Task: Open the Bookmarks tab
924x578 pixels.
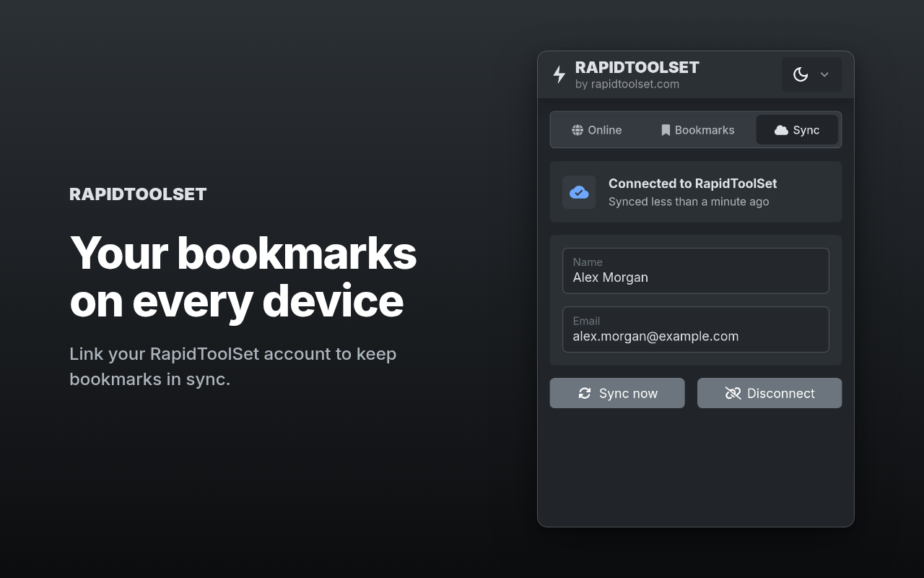Action: click(x=698, y=130)
